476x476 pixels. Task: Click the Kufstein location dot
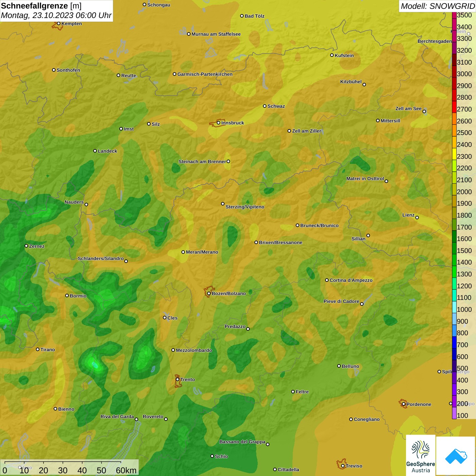pyautogui.click(x=332, y=55)
